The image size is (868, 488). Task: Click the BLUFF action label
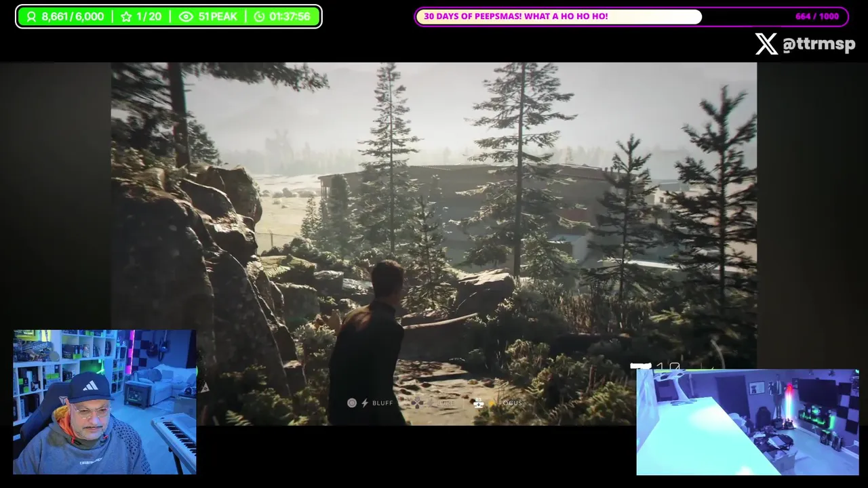click(382, 403)
